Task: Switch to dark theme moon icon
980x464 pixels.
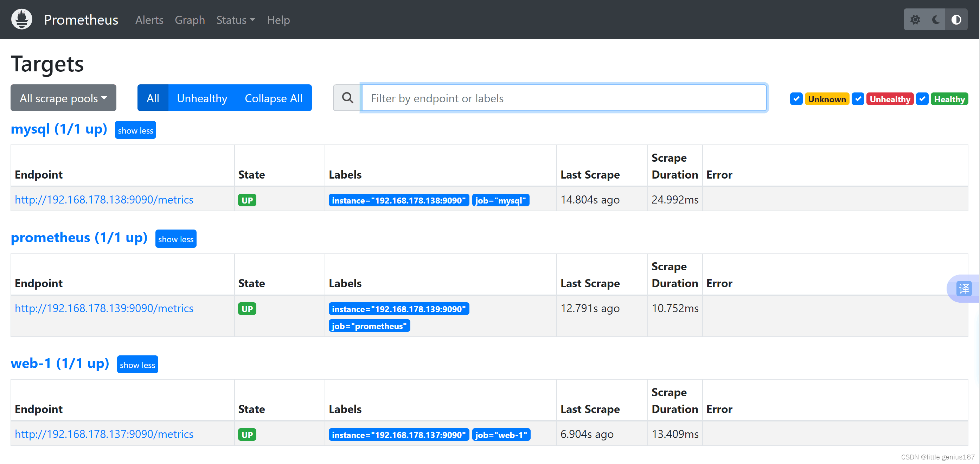Action: [936, 20]
